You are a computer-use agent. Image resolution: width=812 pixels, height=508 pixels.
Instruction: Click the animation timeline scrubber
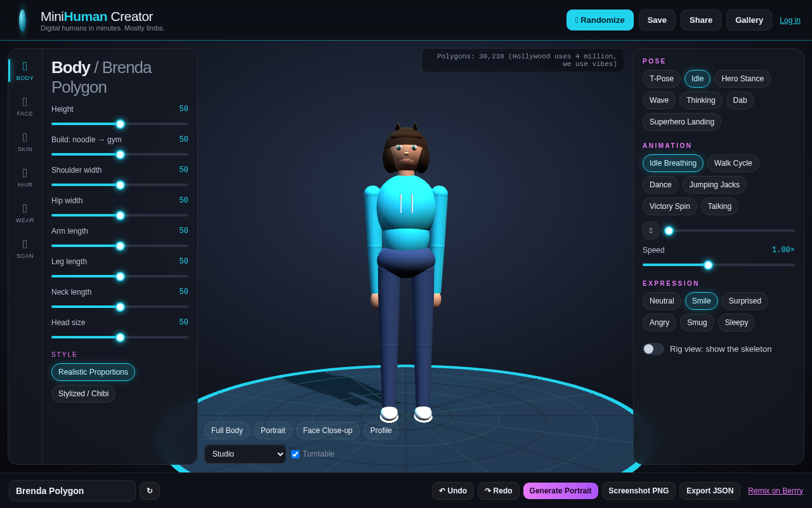click(x=730, y=231)
